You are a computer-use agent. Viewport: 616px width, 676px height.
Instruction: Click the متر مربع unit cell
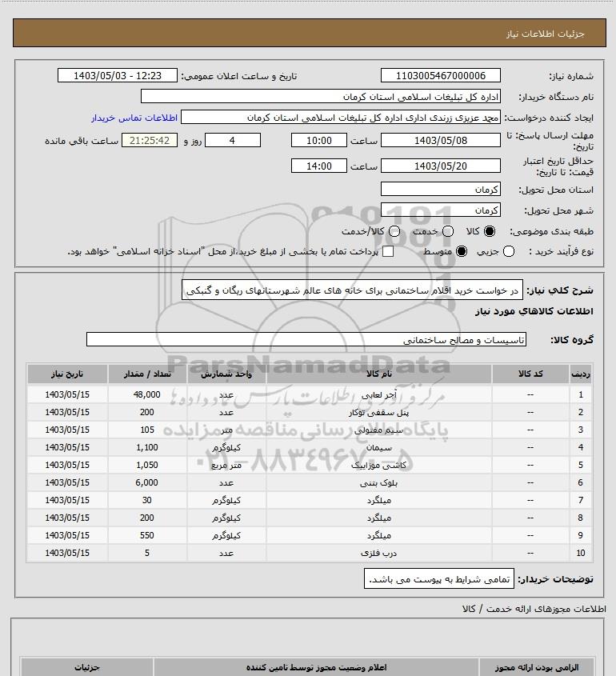tap(226, 465)
